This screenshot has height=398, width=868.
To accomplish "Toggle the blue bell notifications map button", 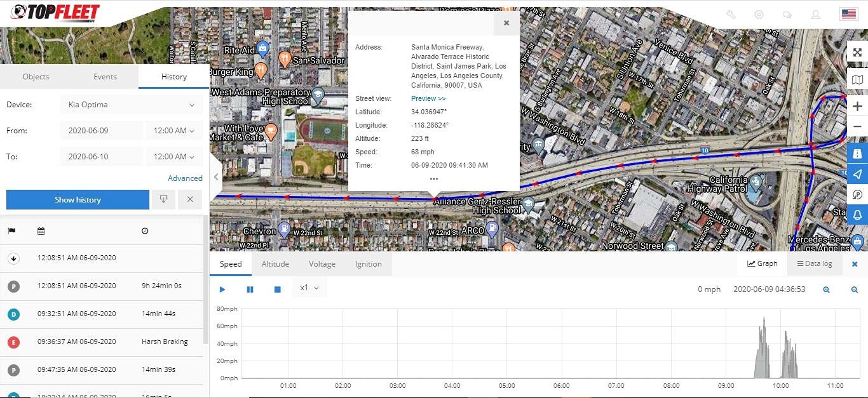I will click(857, 215).
